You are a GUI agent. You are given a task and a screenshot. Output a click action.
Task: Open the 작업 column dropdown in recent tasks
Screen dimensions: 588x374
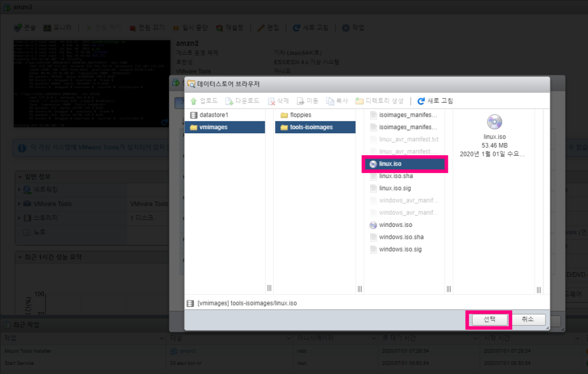tap(161, 338)
